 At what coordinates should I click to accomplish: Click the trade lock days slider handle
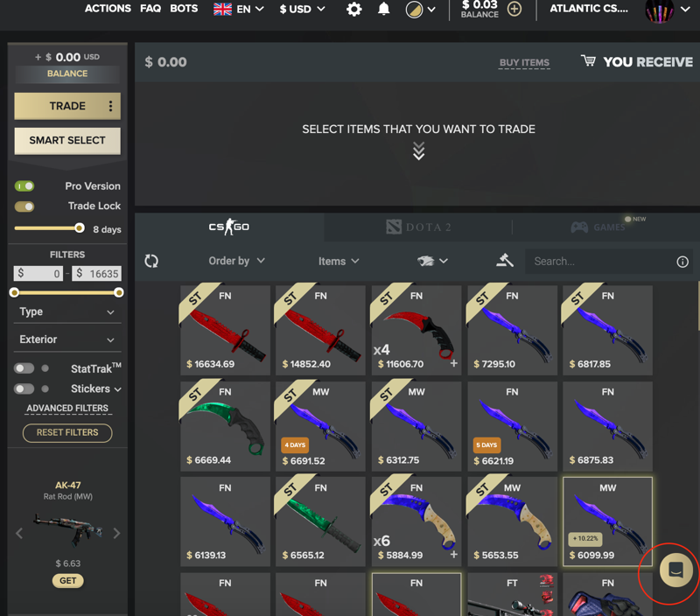point(80,228)
